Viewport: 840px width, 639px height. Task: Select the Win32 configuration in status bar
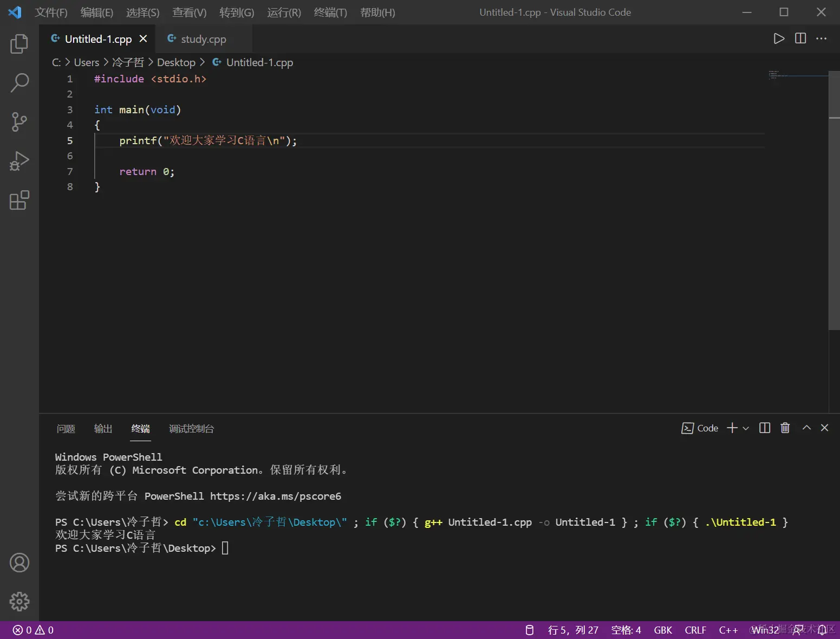(765, 630)
